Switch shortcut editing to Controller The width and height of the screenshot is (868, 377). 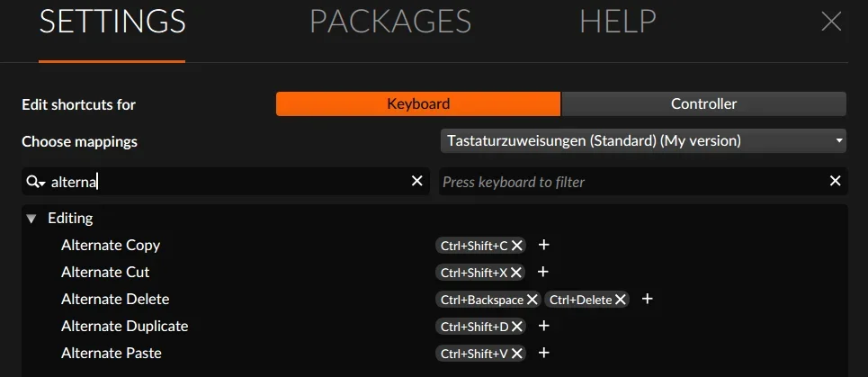[703, 103]
